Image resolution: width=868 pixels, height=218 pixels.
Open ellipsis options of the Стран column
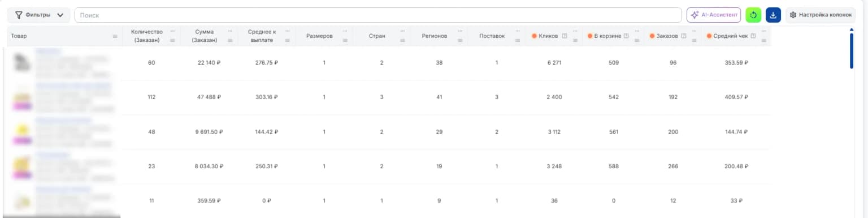402,31
